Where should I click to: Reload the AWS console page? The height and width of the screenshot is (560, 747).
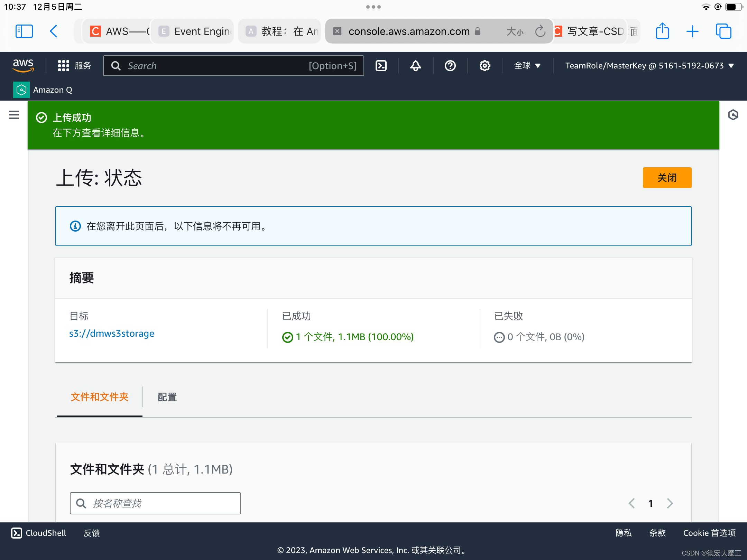coord(540,31)
